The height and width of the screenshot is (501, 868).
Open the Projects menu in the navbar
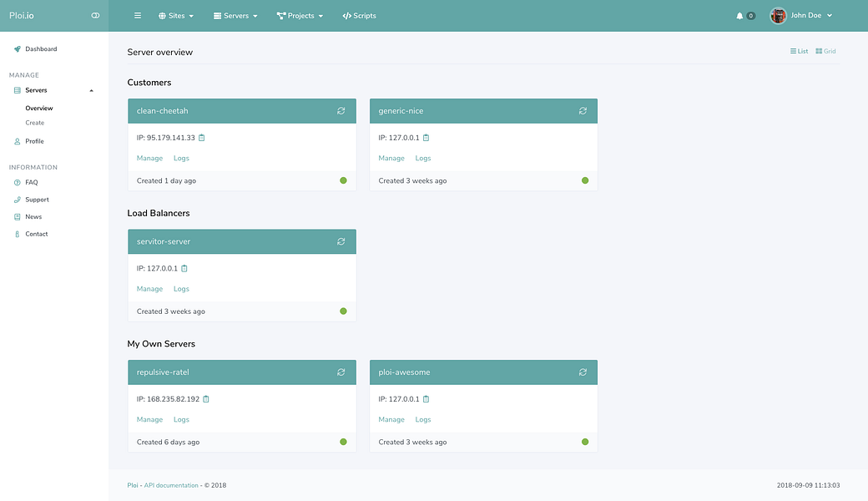299,15
